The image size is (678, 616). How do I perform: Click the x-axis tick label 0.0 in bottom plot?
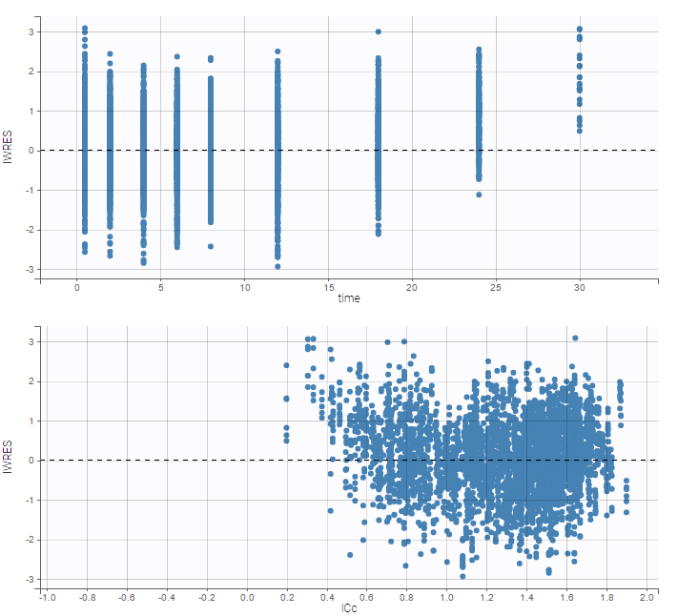click(247, 597)
